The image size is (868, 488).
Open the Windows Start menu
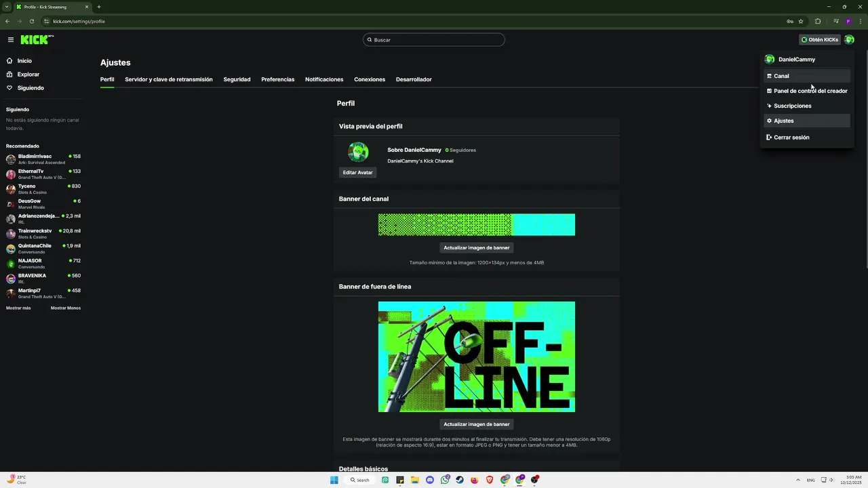[334, 480]
